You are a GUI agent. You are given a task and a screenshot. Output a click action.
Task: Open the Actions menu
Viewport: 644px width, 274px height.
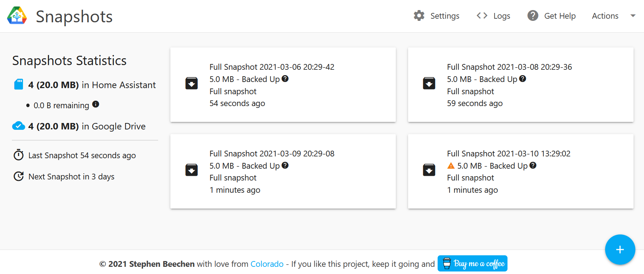[x=605, y=16]
